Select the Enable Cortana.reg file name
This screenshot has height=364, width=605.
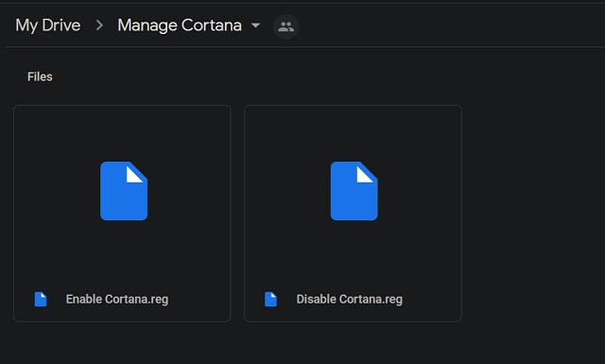pos(117,299)
